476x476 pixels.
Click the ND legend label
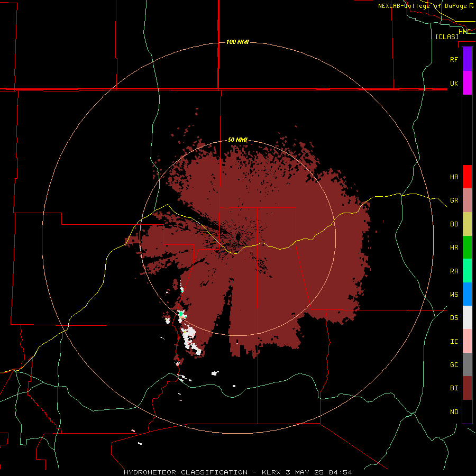pos(454,412)
